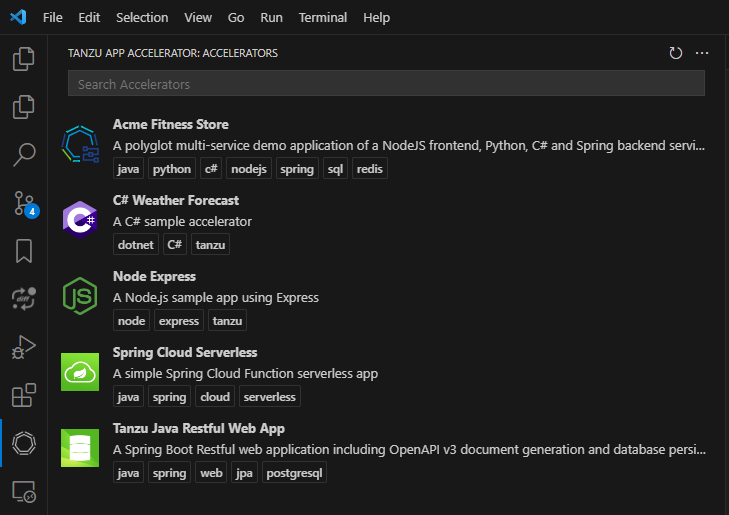Open the Selection menu

tap(142, 18)
